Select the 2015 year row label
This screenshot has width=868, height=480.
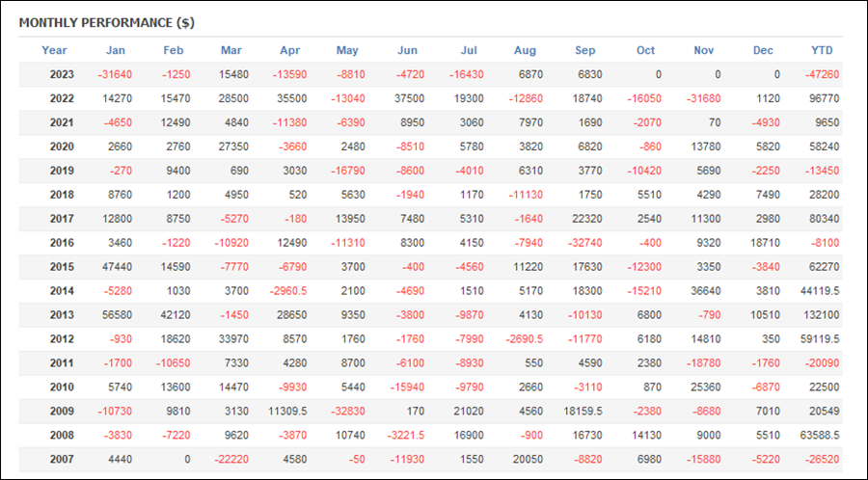tap(62, 267)
